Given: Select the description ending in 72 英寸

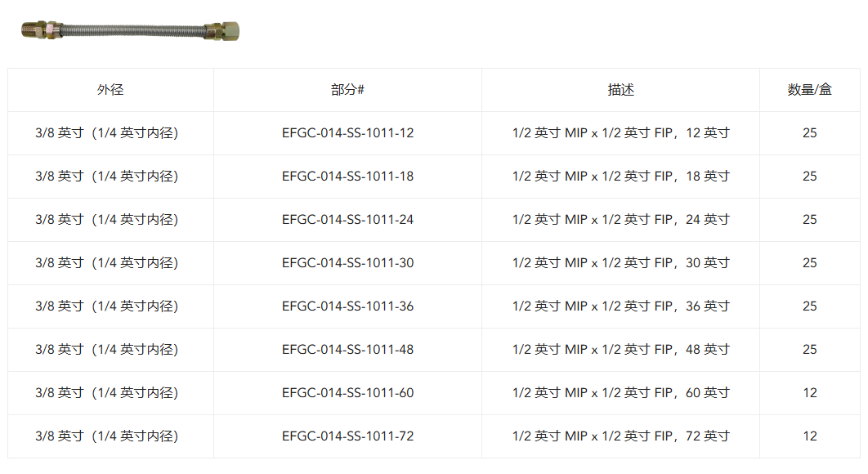Looking at the screenshot, I should (x=620, y=436).
